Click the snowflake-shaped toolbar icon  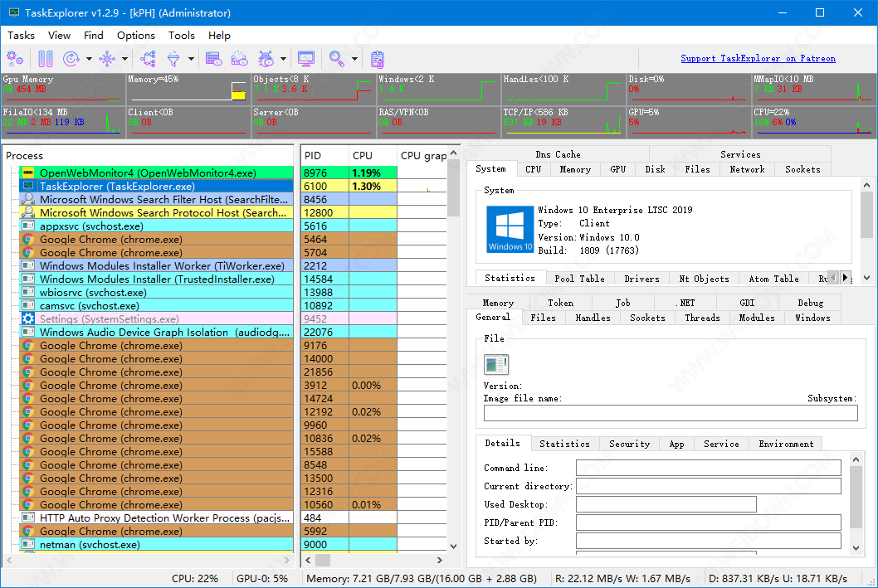tap(107, 58)
